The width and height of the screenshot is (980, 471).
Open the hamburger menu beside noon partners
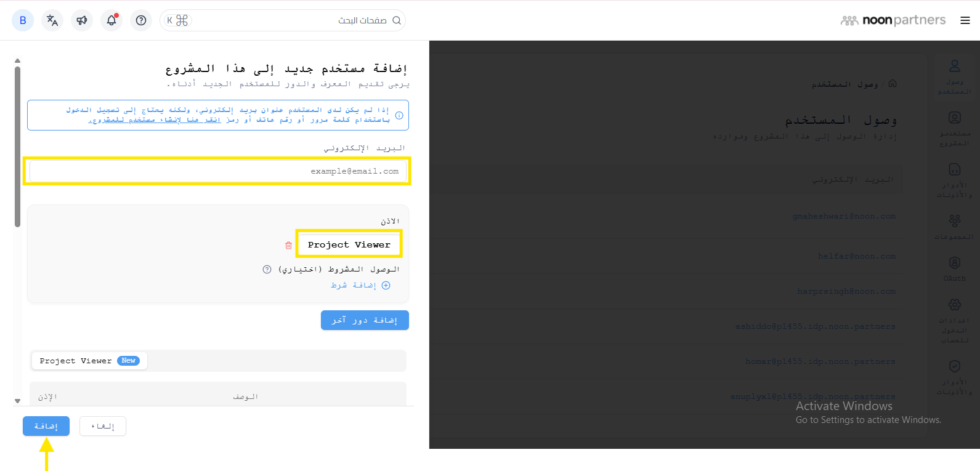(965, 20)
